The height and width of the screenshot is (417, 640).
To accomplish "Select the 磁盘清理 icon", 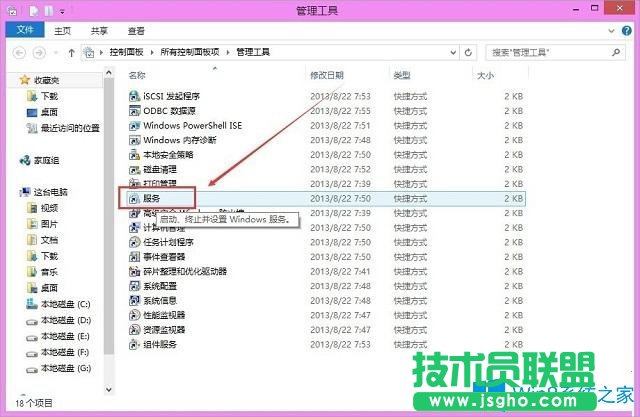I will [134, 169].
